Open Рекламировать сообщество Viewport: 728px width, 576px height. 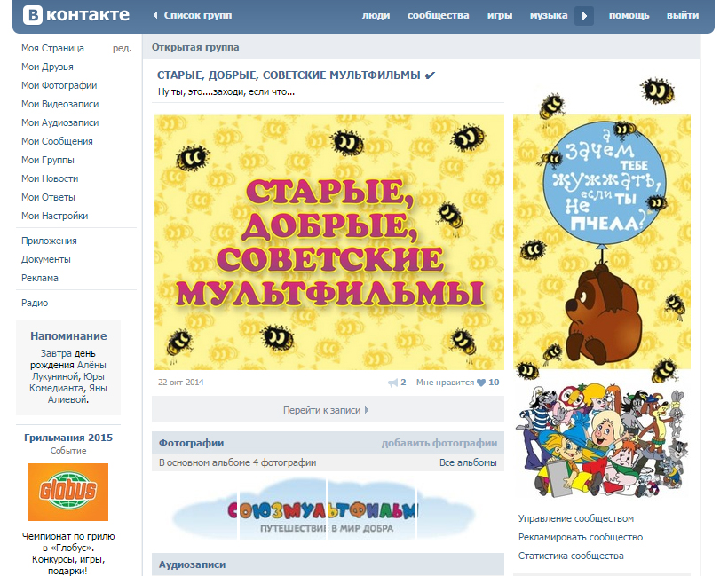point(581,537)
